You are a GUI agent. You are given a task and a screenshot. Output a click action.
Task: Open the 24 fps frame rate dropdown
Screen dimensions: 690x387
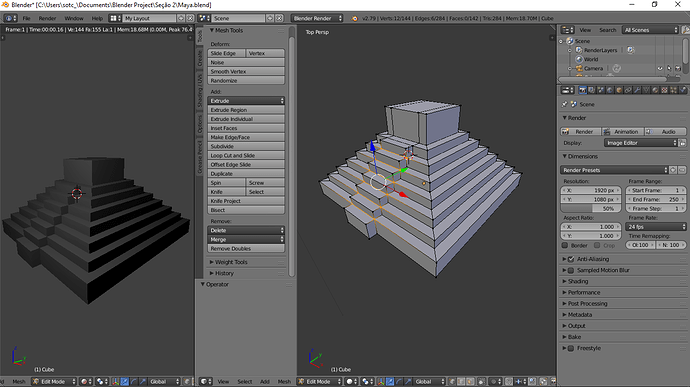pyautogui.click(x=656, y=227)
